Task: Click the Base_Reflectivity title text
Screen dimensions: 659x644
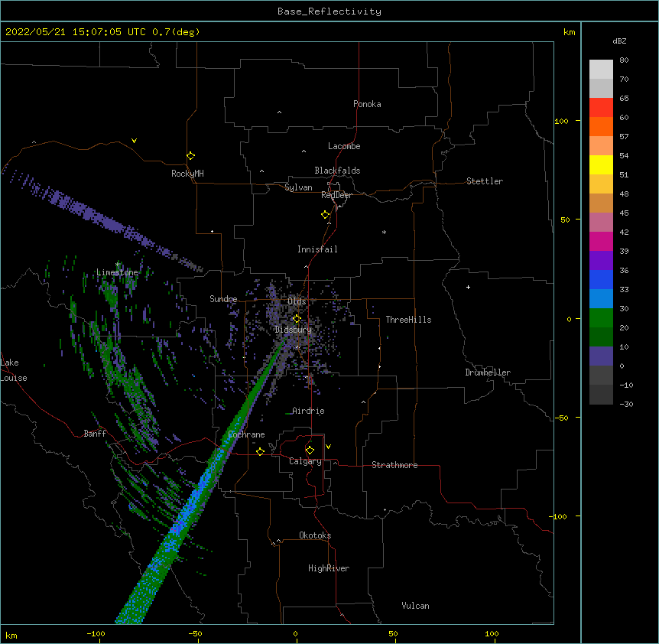Action: pos(329,11)
